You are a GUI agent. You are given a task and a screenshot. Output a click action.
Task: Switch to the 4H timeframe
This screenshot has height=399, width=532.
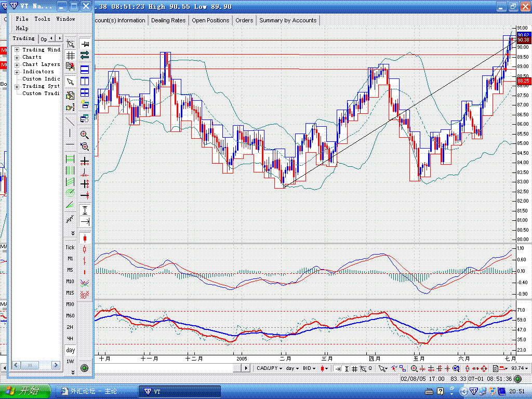point(70,339)
